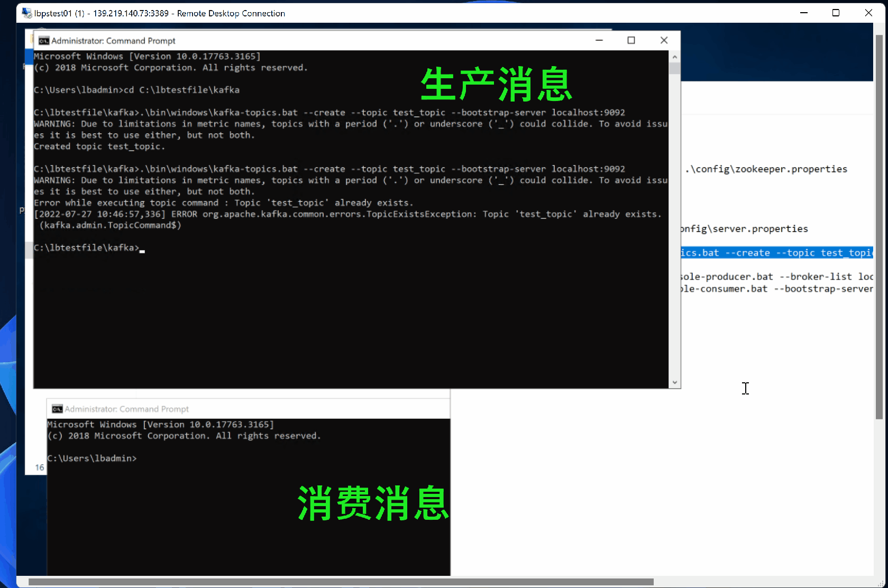Click the Command Prompt scrollbar's up arrow
Image resolution: width=888 pixels, height=588 pixels.
click(x=674, y=57)
